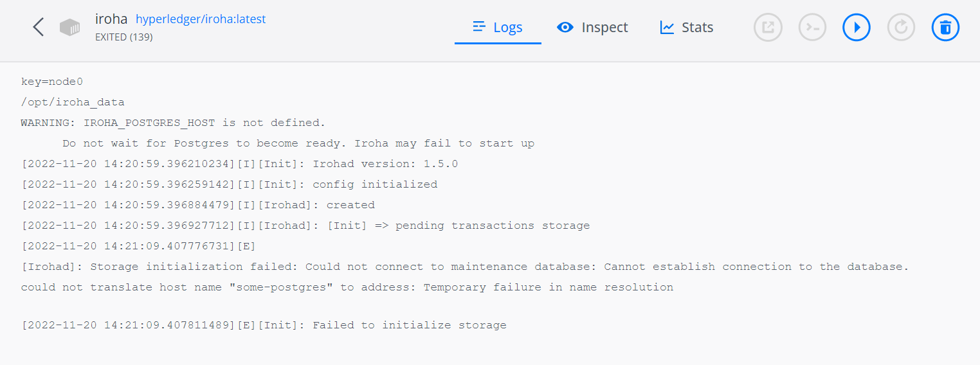Open the Inspect tab
The image size is (980, 365).
592,27
